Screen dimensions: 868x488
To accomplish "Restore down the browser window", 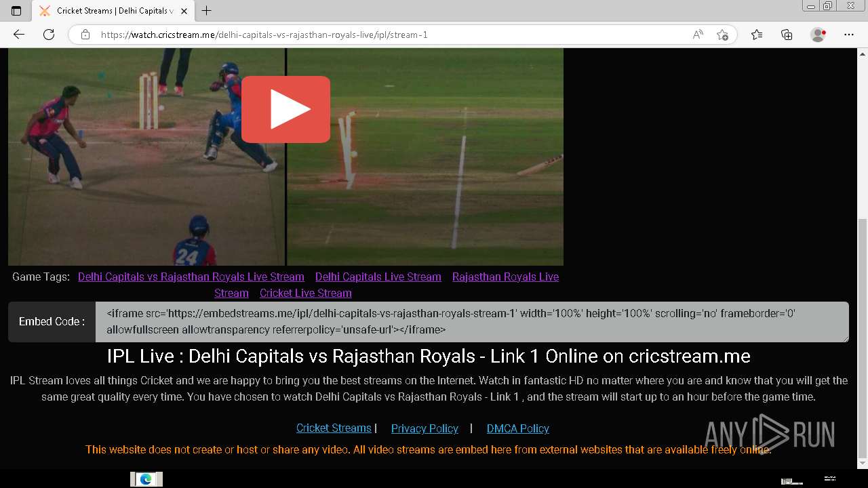I will click(827, 6).
